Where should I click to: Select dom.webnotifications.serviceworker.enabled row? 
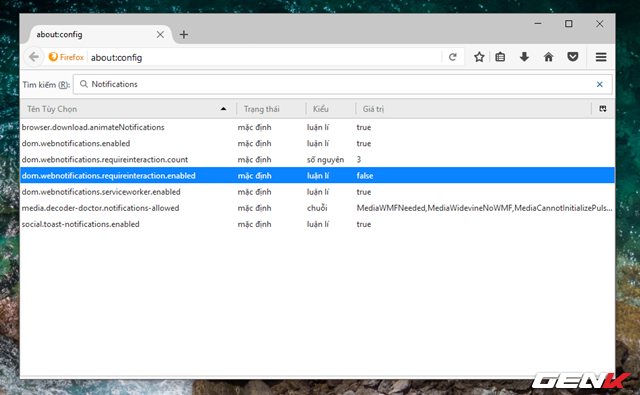tap(318, 192)
